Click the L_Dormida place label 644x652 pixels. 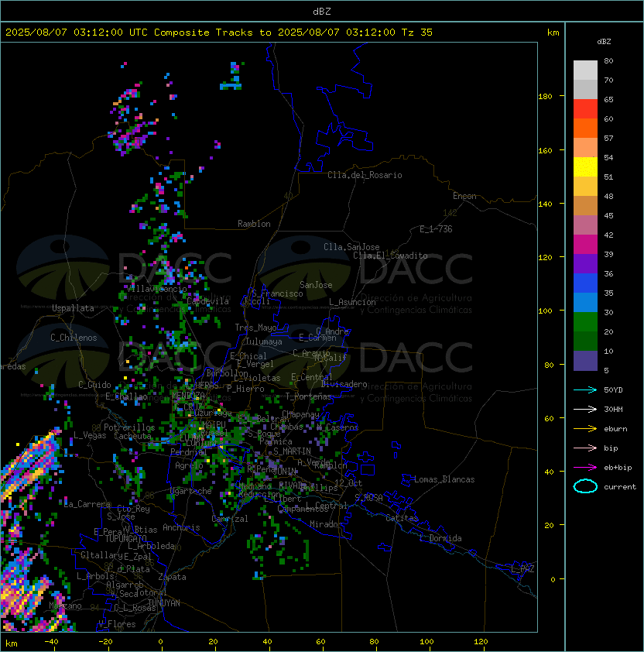440,538
